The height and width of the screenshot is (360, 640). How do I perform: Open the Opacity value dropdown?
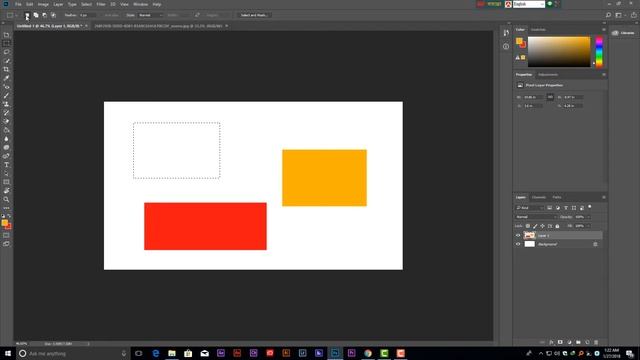click(589, 217)
